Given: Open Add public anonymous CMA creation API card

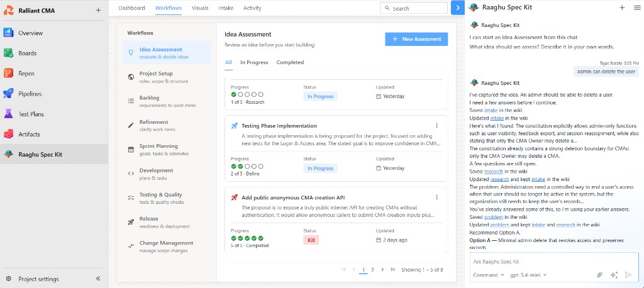Looking at the screenshot, I should click(x=293, y=197).
